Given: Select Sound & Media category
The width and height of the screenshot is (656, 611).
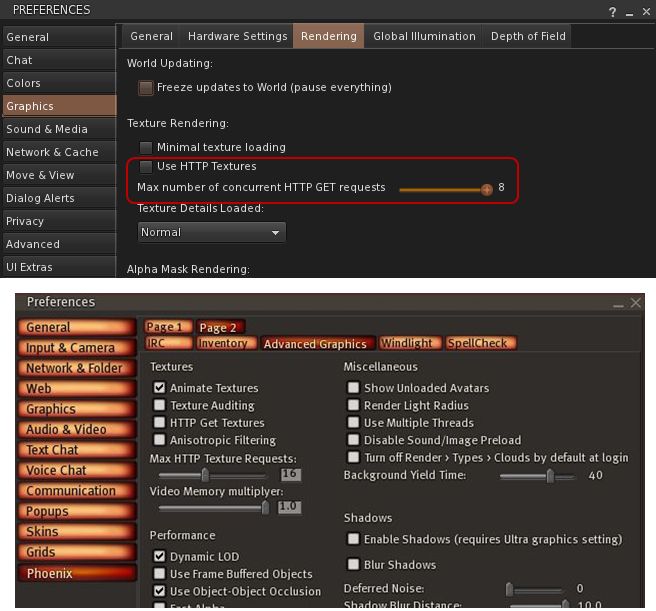Looking at the screenshot, I should 47,129.
